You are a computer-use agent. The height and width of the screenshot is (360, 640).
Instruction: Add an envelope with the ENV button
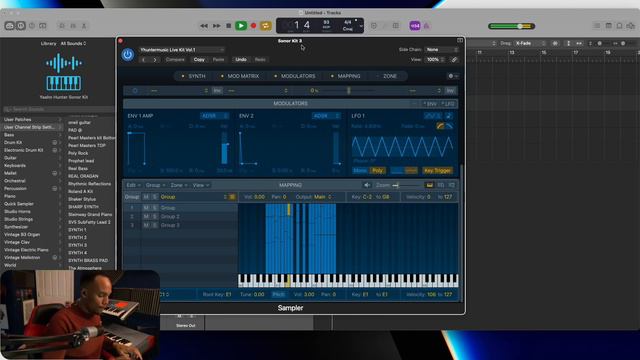coord(430,104)
